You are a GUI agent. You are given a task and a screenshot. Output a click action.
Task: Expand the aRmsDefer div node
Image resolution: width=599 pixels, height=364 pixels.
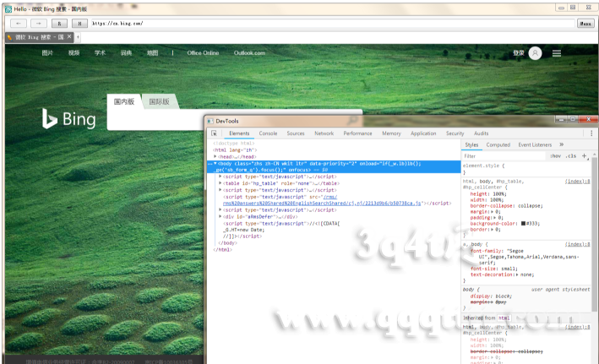tap(220, 216)
